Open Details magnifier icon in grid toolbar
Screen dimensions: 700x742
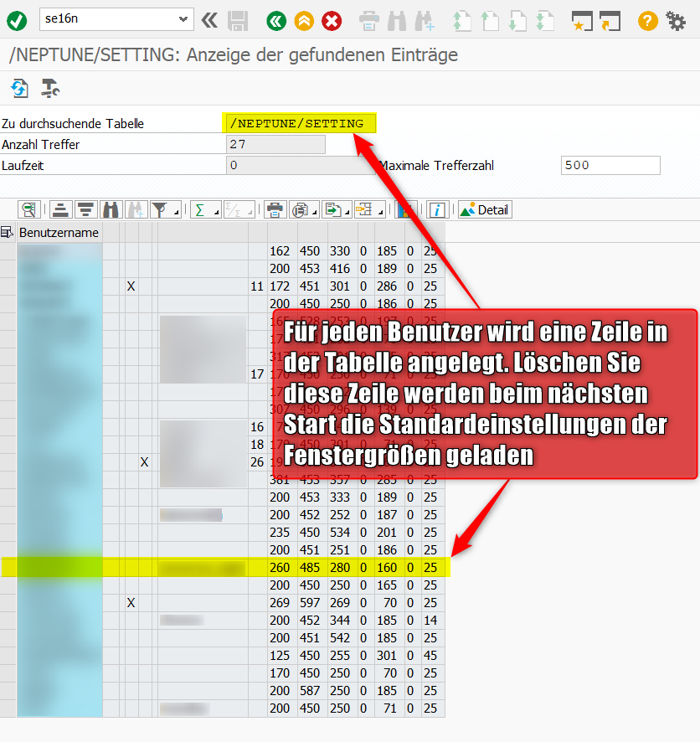(x=29, y=209)
